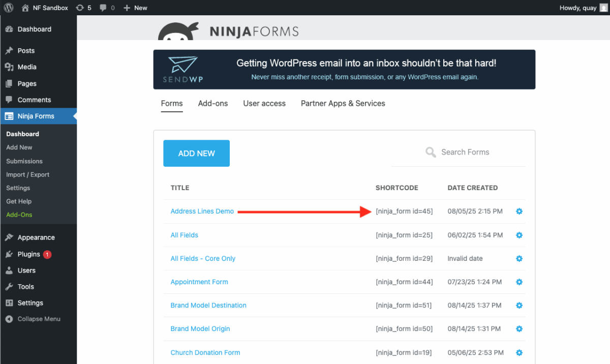
Task: Open gear settings for Brand Model Destination
Action: [x=519, y=306]
